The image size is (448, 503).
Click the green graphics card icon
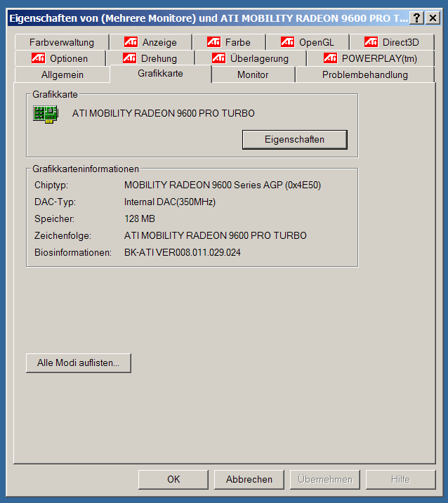click(x=46, y=115)
